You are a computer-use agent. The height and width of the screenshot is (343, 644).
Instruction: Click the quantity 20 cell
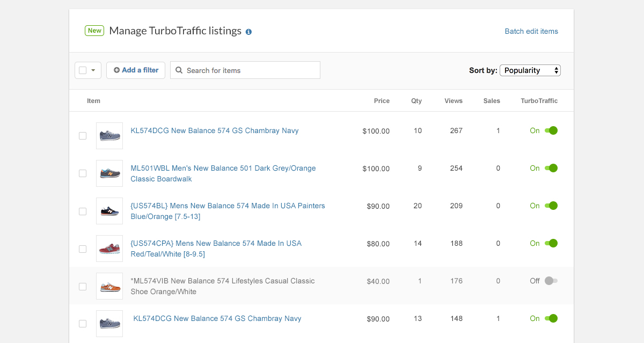tap(418, 206)
